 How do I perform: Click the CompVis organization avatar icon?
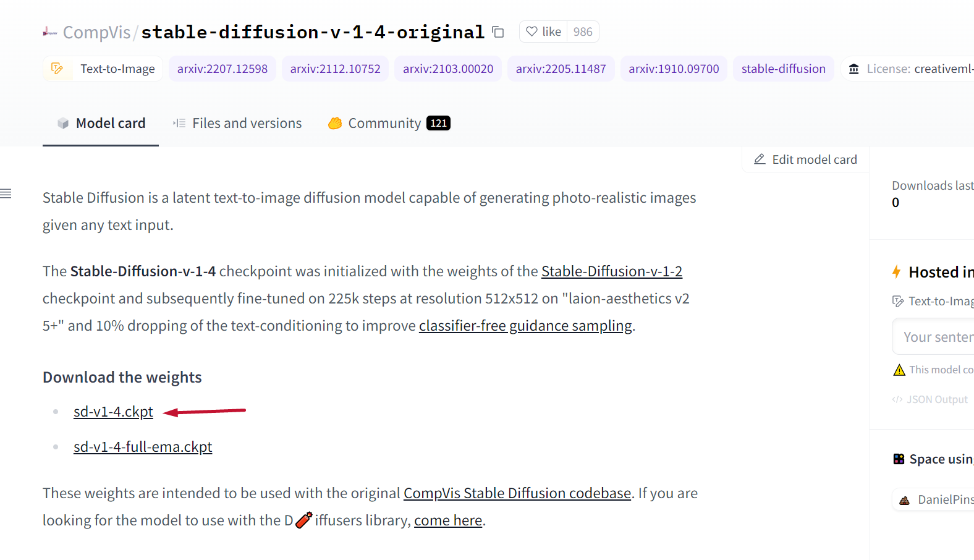pyautogui.click(x=49, y=32)
